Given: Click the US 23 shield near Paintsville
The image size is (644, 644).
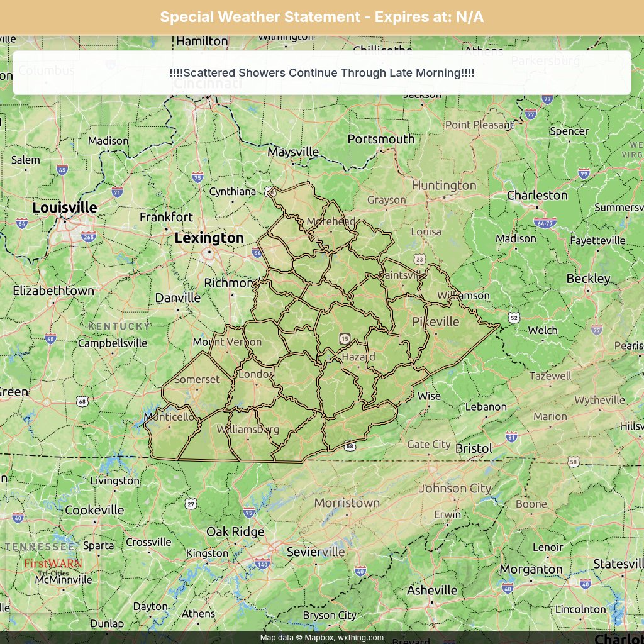Looking at the screenshot, I should (419, 259).
